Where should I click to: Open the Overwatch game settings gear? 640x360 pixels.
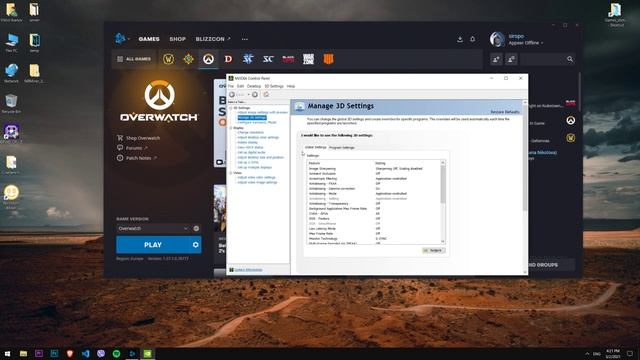[196, 244]
